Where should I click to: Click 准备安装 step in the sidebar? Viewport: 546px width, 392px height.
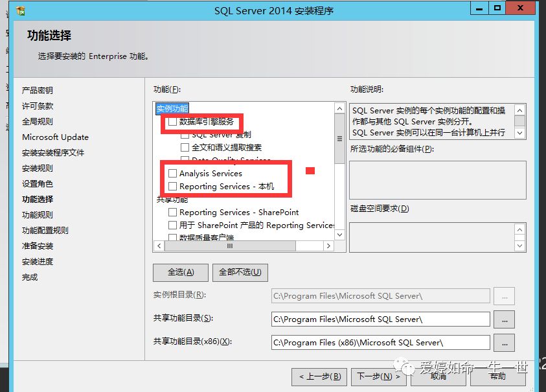[38, 246]
